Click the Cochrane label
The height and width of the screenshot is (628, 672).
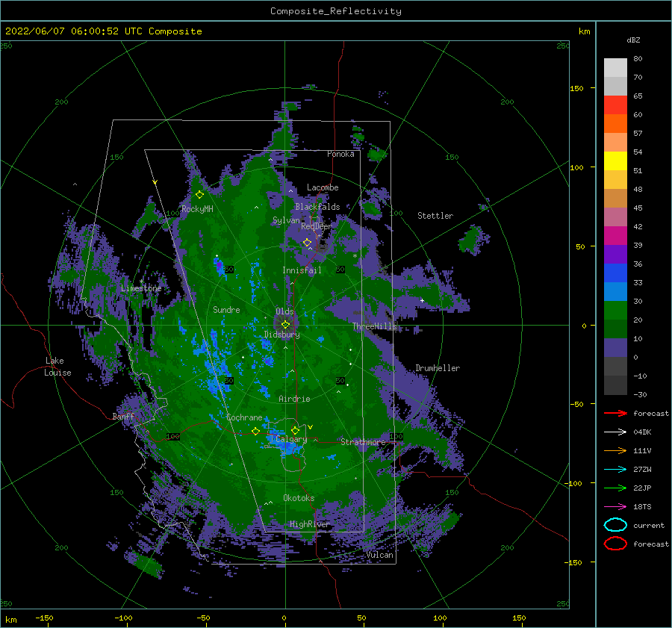point(244,417)
